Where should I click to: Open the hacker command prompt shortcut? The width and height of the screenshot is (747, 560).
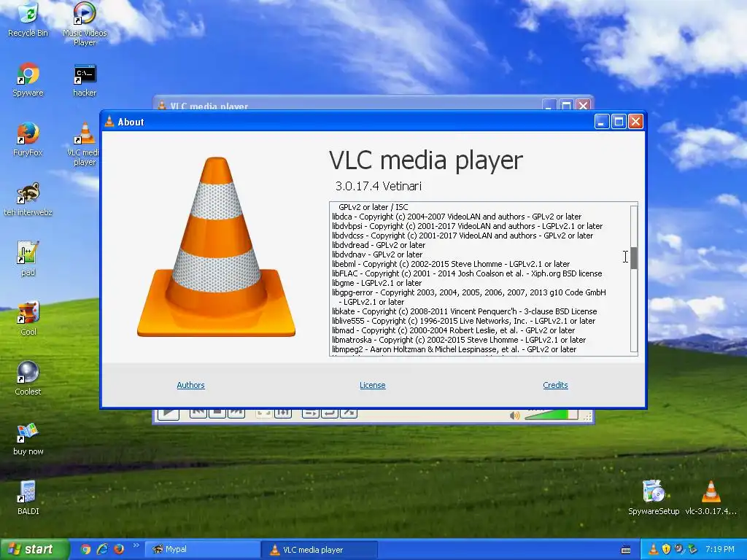pos(85,80)
